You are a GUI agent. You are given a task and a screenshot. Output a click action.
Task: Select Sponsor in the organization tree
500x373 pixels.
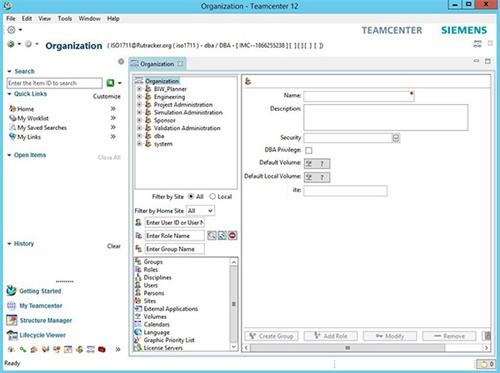[165, 120]
